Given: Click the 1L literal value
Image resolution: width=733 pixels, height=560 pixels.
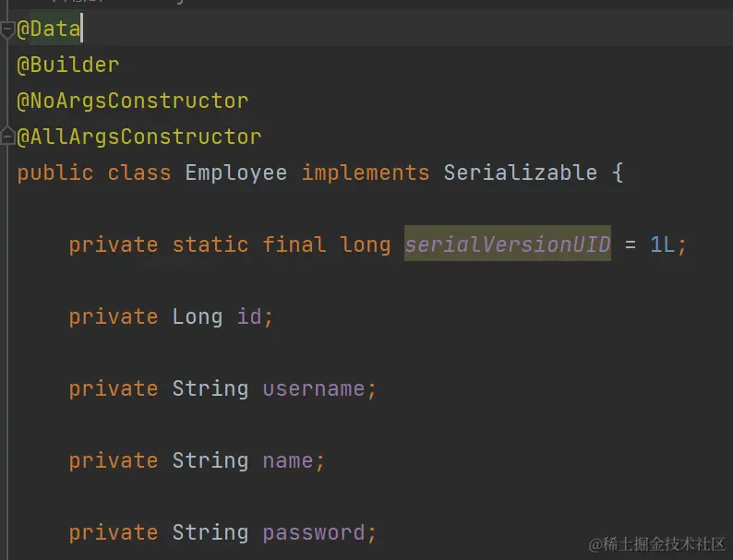Looking at the screenshot, I should pyautogui.click(x=662, y=244).
